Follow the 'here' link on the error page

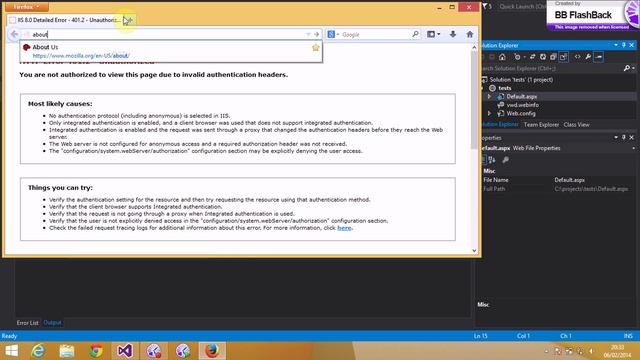pyautogui.click(x=344, y=228)
